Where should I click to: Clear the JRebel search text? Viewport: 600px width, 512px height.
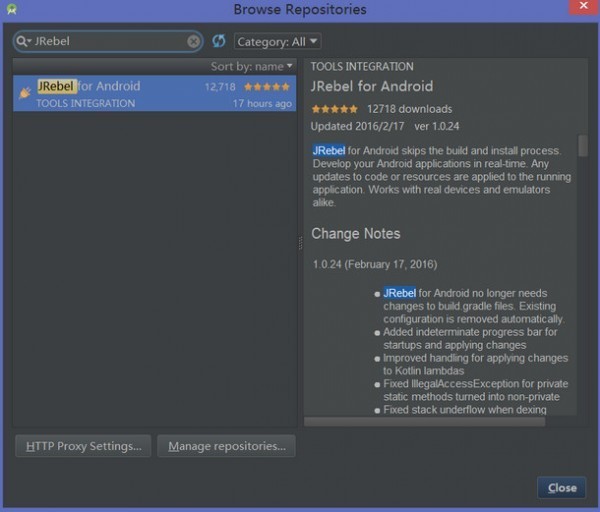[194, 42]
